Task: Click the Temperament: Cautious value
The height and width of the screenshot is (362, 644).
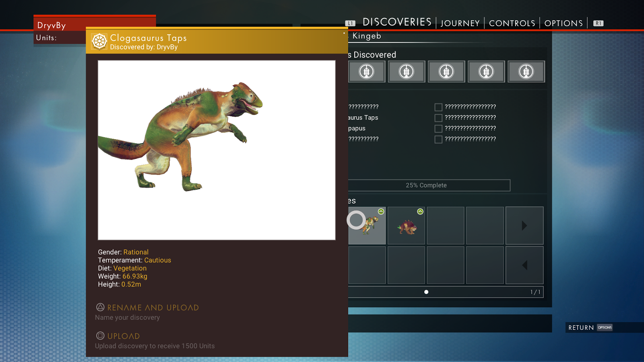Action: tap(157, 260)
